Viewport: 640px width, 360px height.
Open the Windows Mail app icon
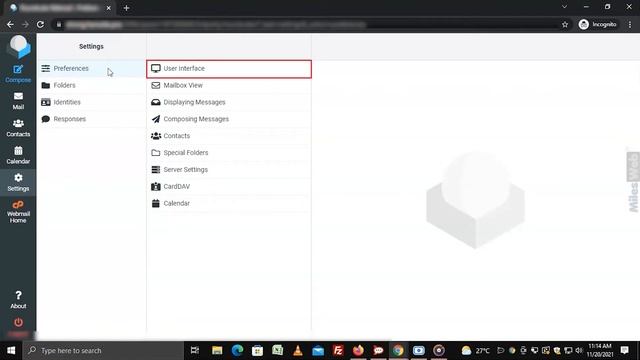pyautogui.click(x=318, y=350)
